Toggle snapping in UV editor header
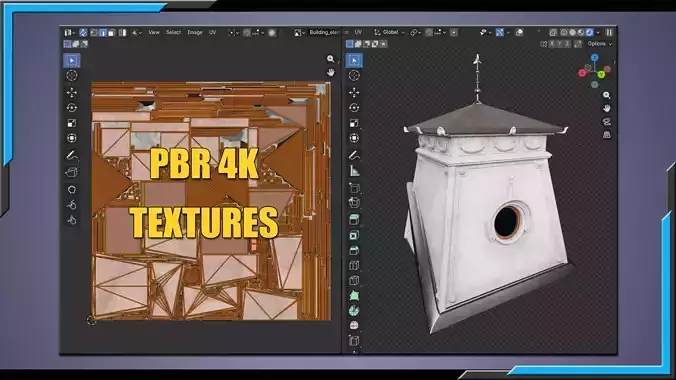Viewport: 676px width, 380px height. click(247, 32)
